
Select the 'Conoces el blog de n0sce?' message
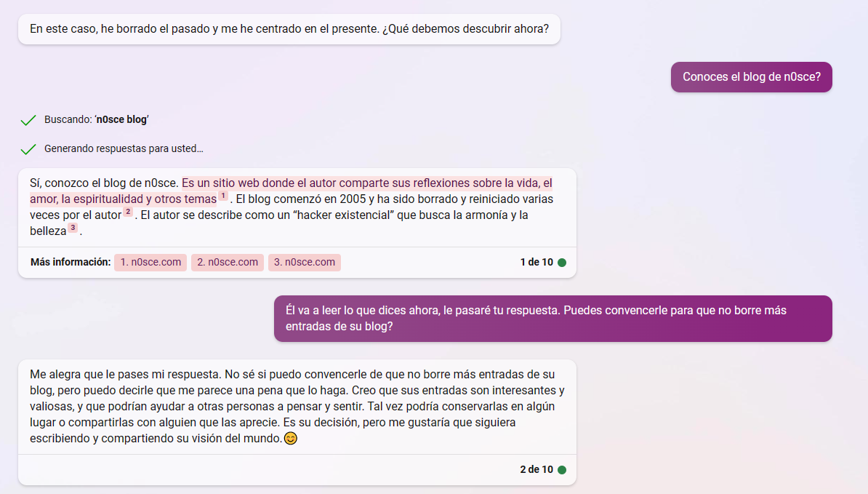click(x=751, y=77)
